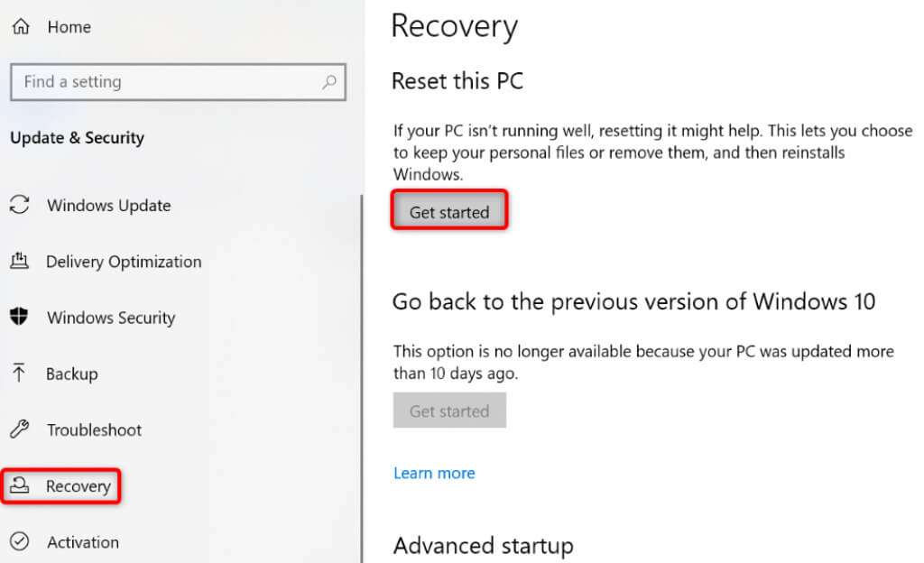The width and height of the screenshot is (924, 563).
Task: Select the Activation text label
Action: click(x=83, y=542)
